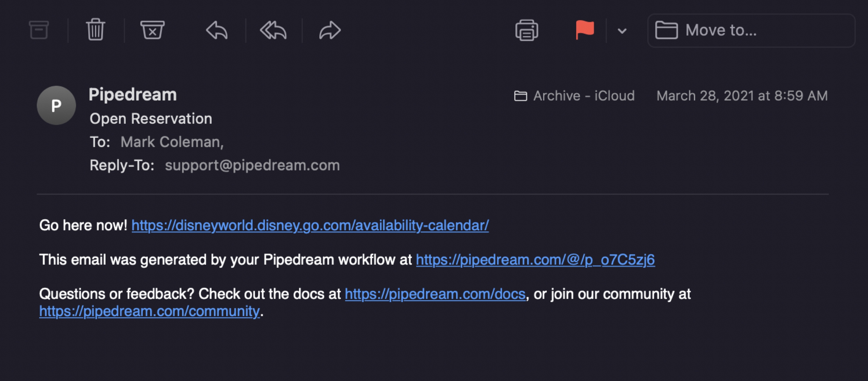Open the Move to… folder menu
Image resolution: width=868 pixels, height=381 pixels.
click(x=751, y=30)
